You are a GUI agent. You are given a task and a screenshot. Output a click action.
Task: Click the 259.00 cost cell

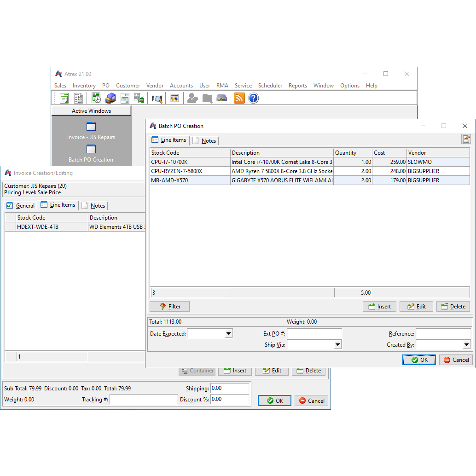click(x=389, y=162)
